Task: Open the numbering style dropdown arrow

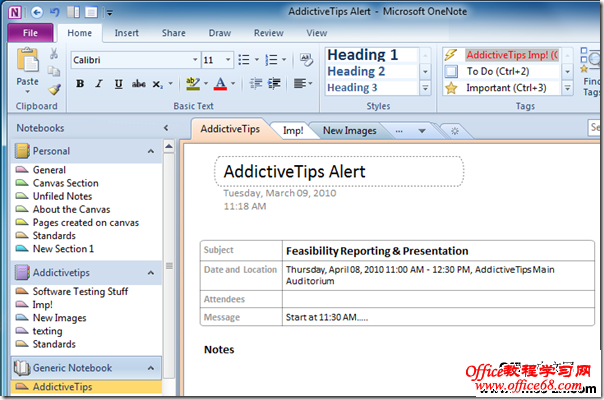Action: point(284,60)
